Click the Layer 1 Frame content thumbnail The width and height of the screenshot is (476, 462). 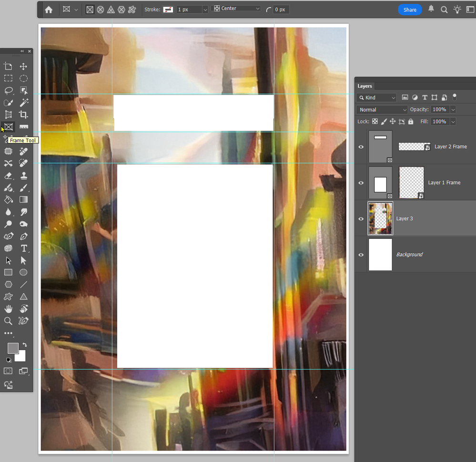tap(411, 183)
